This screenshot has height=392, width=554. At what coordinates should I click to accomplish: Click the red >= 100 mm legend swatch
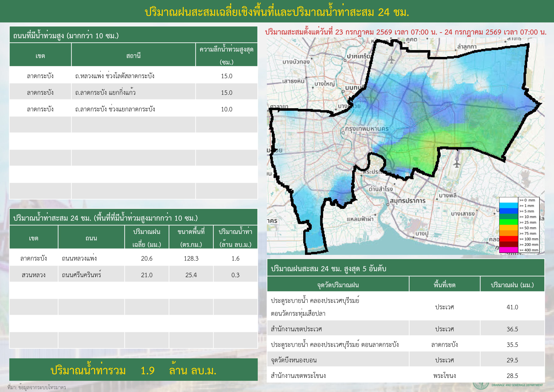(509, 239)
